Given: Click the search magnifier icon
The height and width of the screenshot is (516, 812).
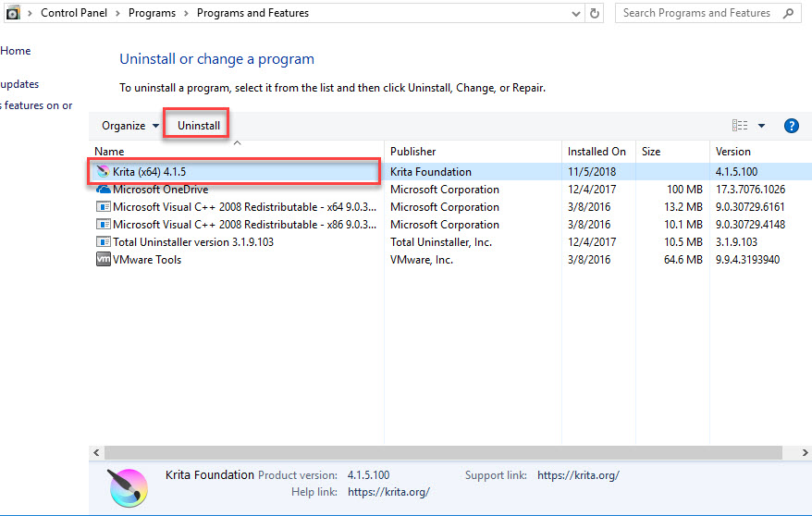Looking at the screenshot, I should point(788,14).
